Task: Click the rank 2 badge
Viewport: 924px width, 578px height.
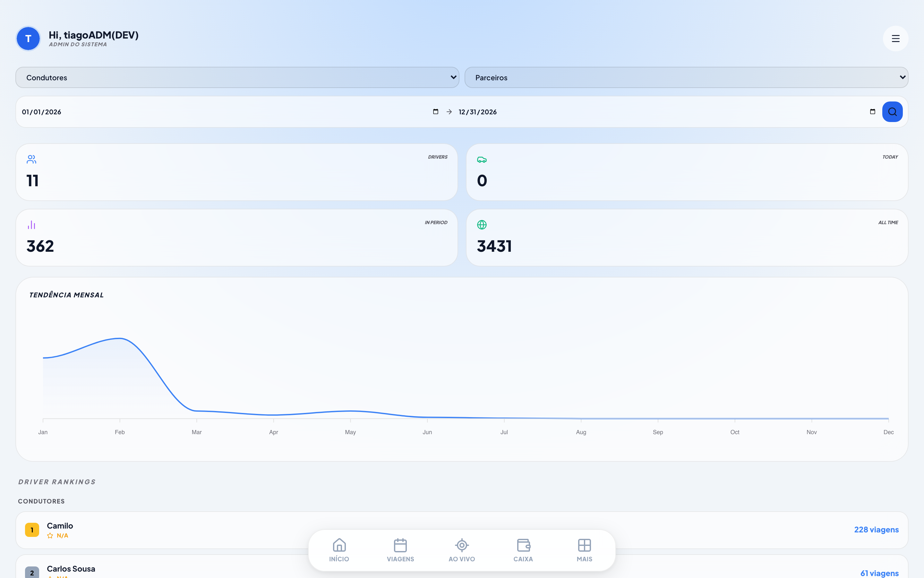Action: (32, 573)
